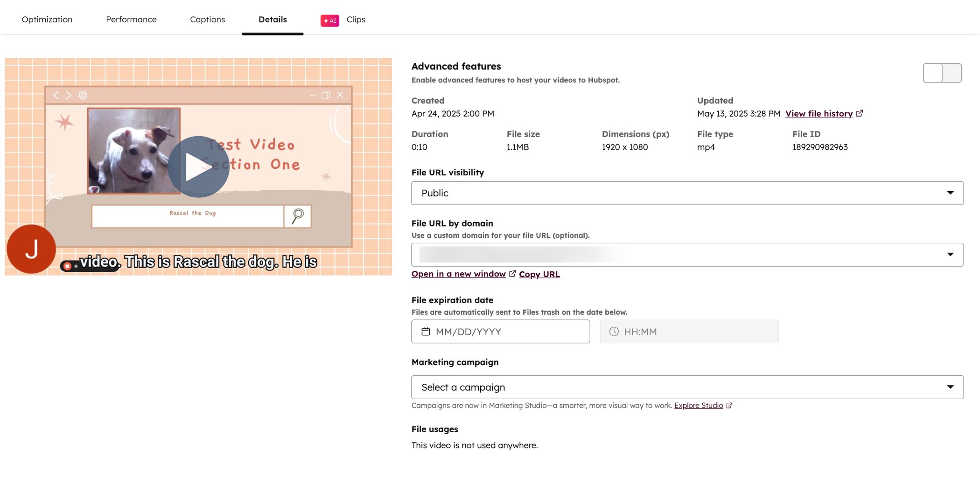
Task: Click external link icon beside Open in a new window
Action: [512, 274]
